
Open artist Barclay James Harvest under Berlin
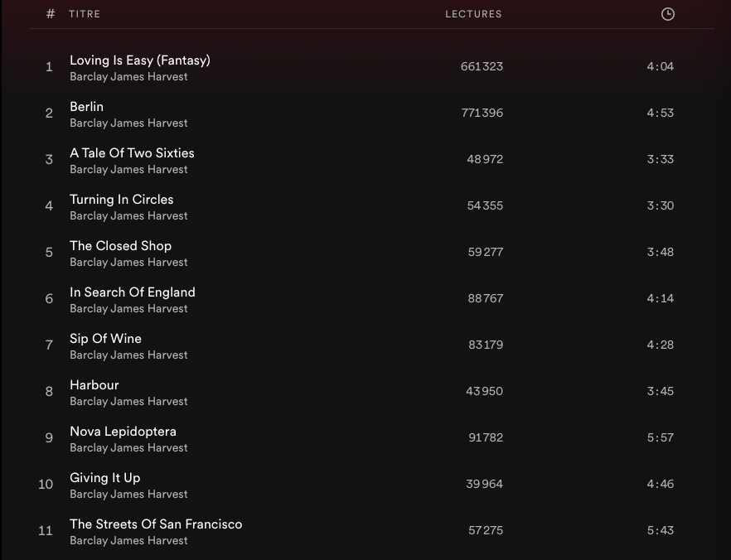[128, 123]
